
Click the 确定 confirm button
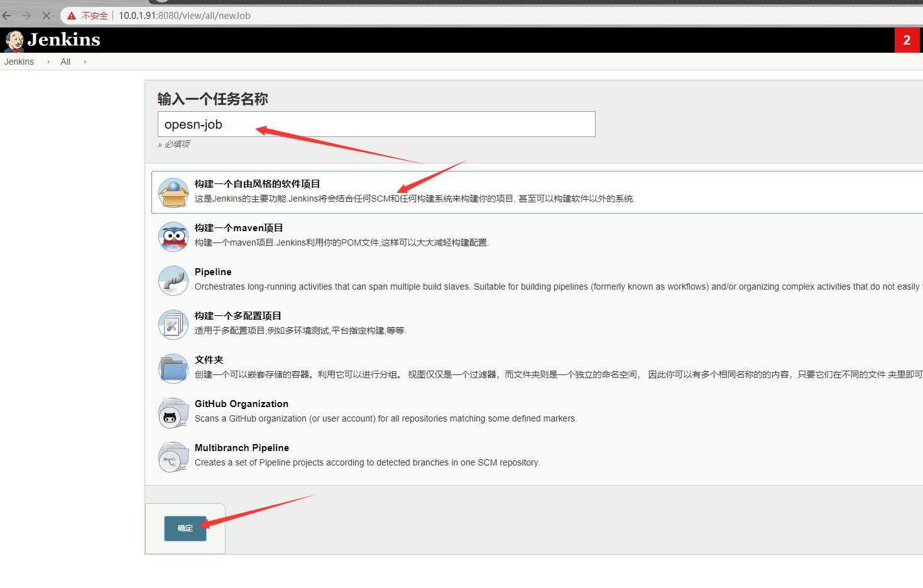coord(185,528)
